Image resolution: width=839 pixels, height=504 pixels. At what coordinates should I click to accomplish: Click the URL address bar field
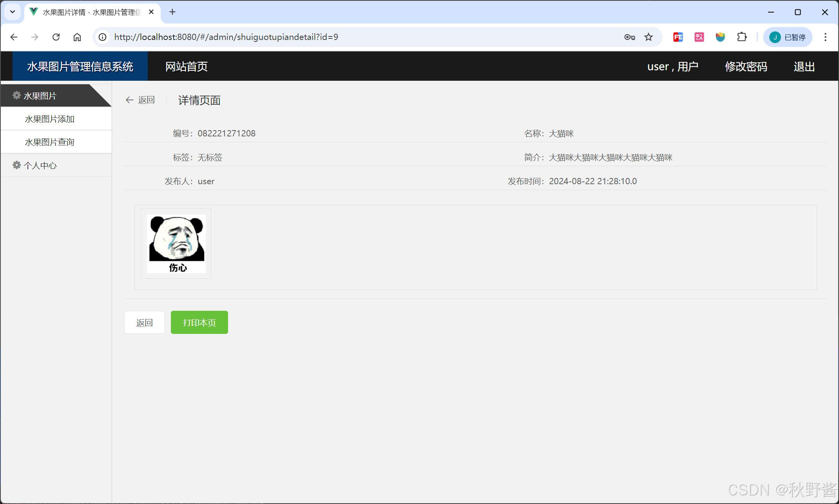click(x=353, y=37)
